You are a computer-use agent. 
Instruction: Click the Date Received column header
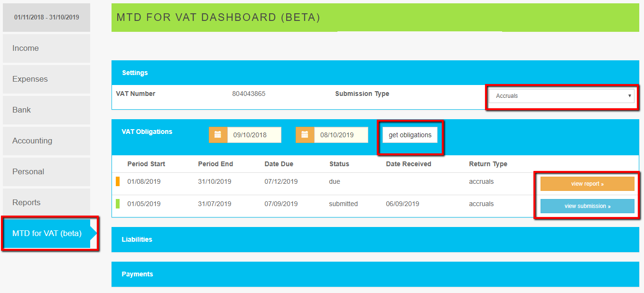coord(409,164)
